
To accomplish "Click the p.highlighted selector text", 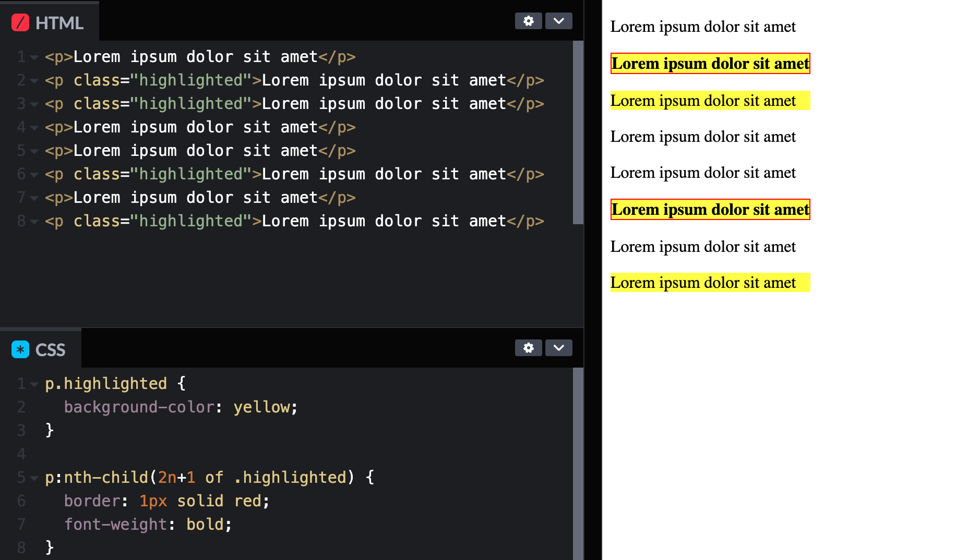I will point(106,383).
